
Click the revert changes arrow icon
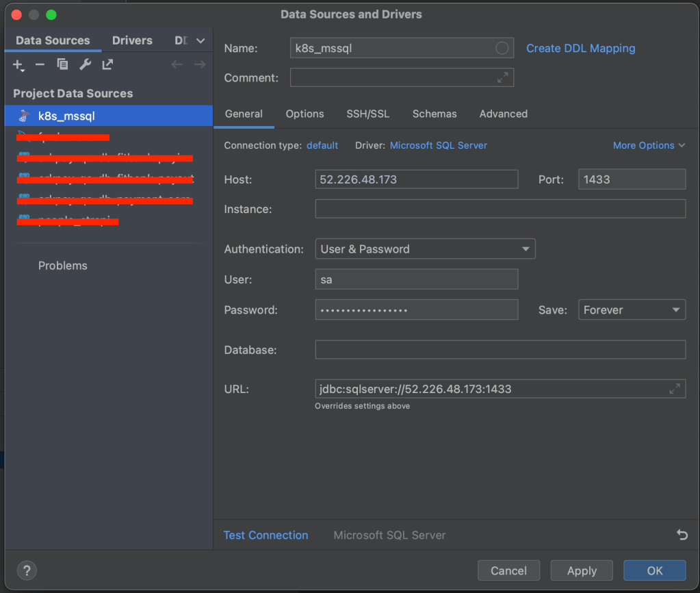click(x=682, y=535)
